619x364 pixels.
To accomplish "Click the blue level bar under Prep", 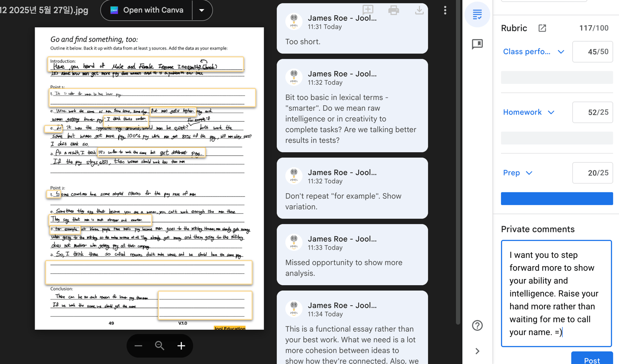I will coord(557,199).
